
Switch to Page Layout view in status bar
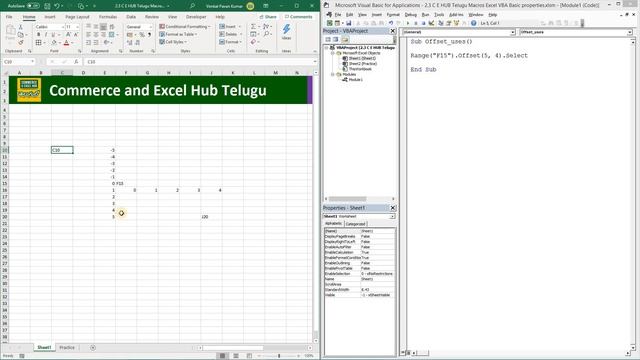point(236,356)
